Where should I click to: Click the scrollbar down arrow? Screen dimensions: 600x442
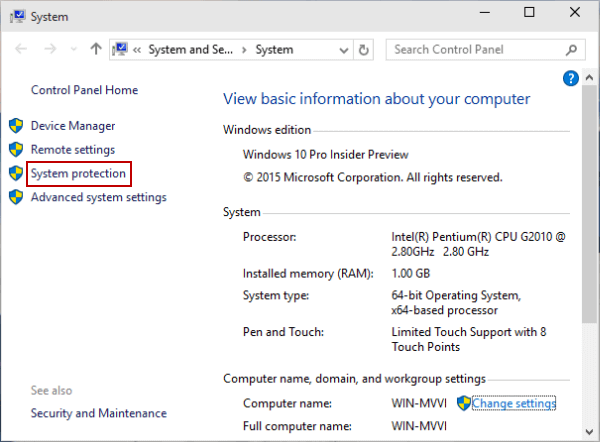pyautogui.click(x=589, y=432)
